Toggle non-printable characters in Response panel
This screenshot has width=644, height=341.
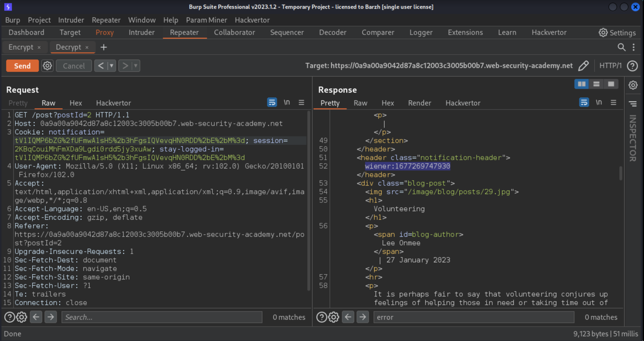tap(598, 102)
